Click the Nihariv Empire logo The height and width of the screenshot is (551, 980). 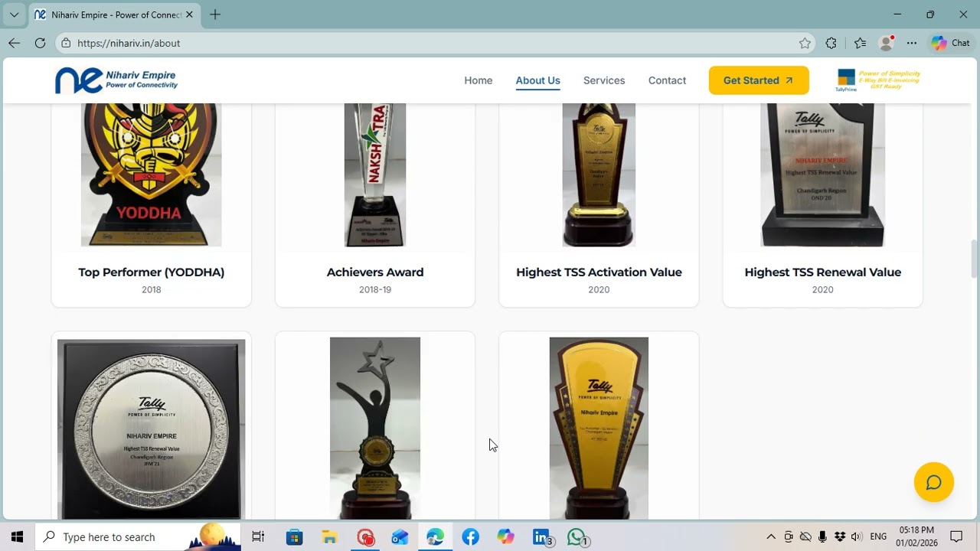click(116, 80)
